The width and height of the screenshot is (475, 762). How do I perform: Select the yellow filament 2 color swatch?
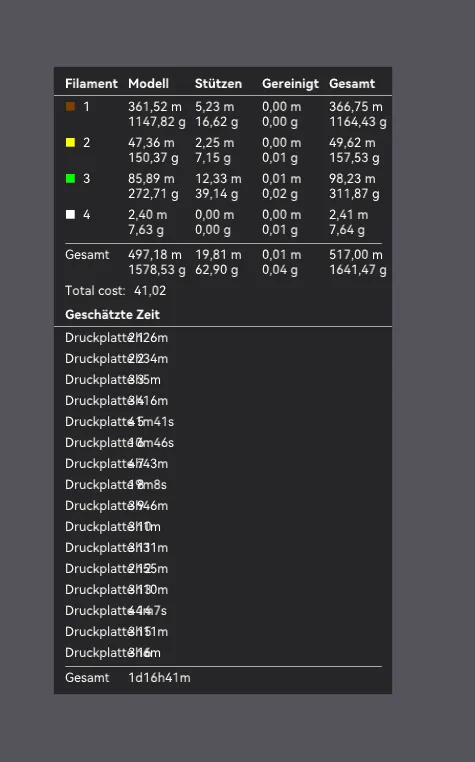pos(70,142)
